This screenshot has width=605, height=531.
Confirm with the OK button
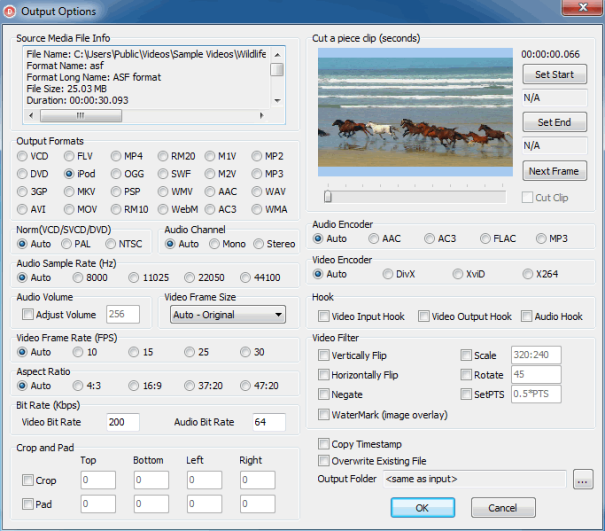tap(422, 507)
